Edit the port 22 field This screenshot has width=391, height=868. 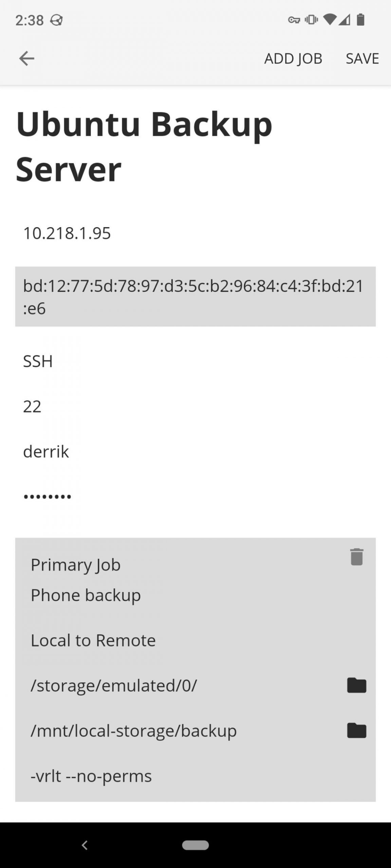click(195, 406)
